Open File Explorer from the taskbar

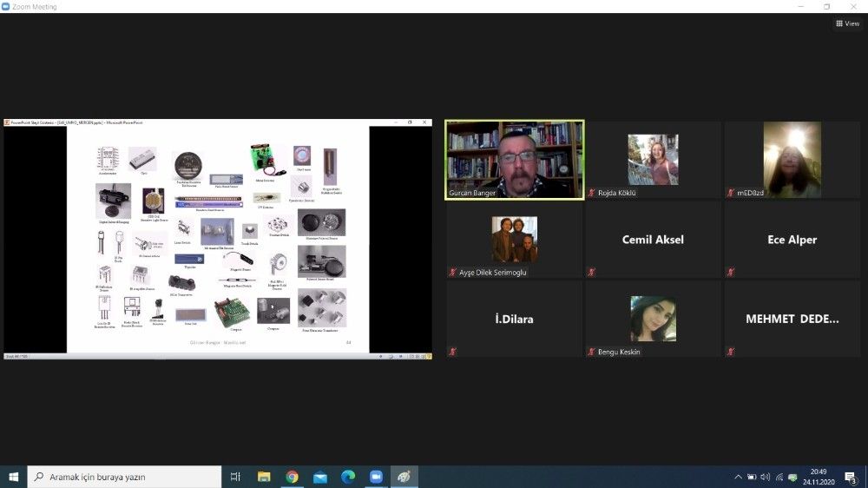click(x=264, y=477)
